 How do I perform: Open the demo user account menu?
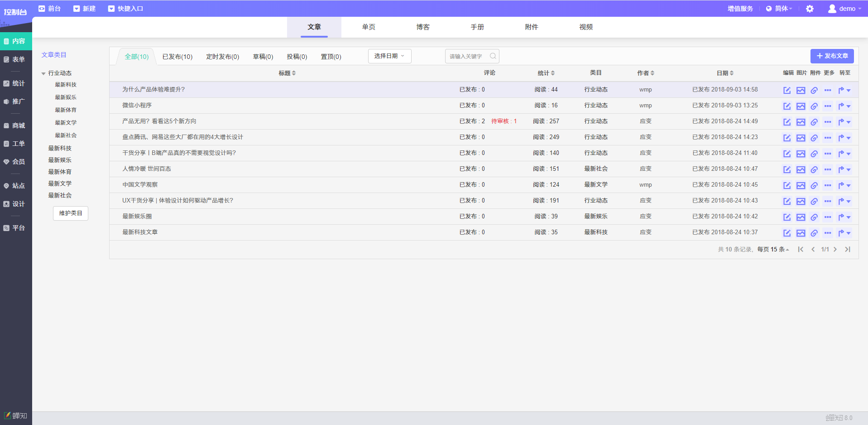[x=844, y=8]
